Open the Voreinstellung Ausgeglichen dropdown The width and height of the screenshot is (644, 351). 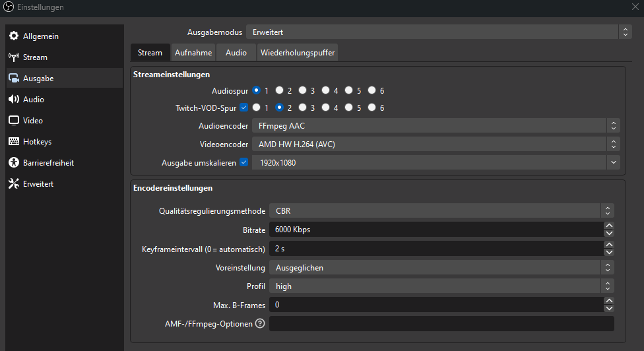click(441, 268)
